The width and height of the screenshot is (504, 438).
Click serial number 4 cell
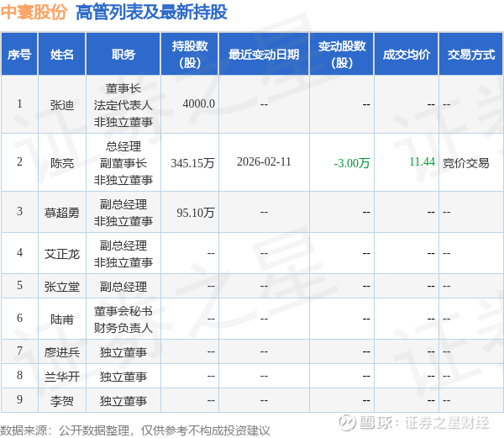point(19,253)
